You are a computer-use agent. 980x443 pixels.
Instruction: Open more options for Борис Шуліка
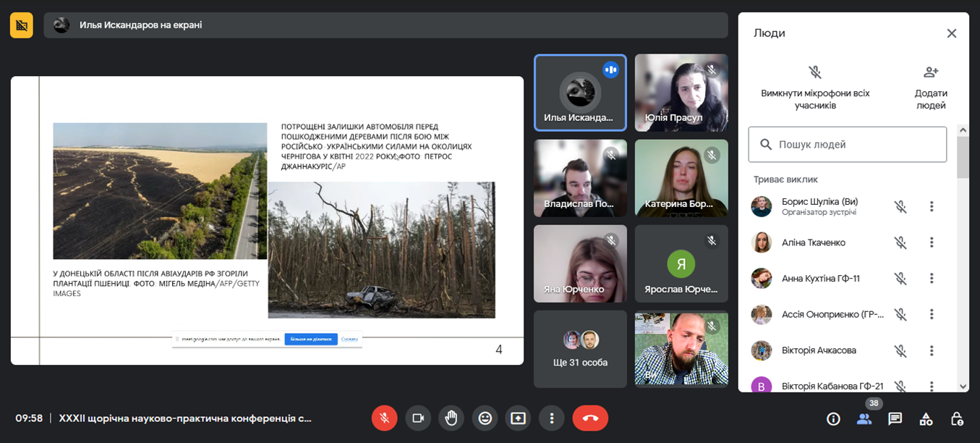[x=932, y=206]
